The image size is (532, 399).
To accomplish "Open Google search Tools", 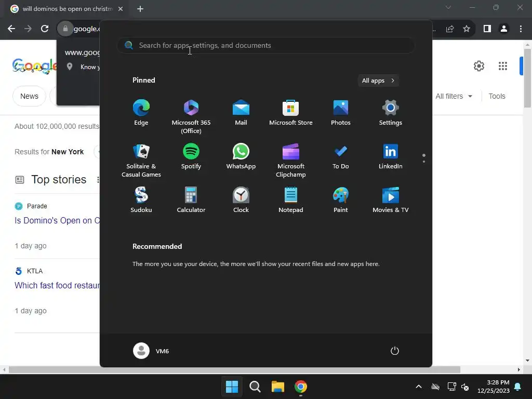I will coord(497,96).
